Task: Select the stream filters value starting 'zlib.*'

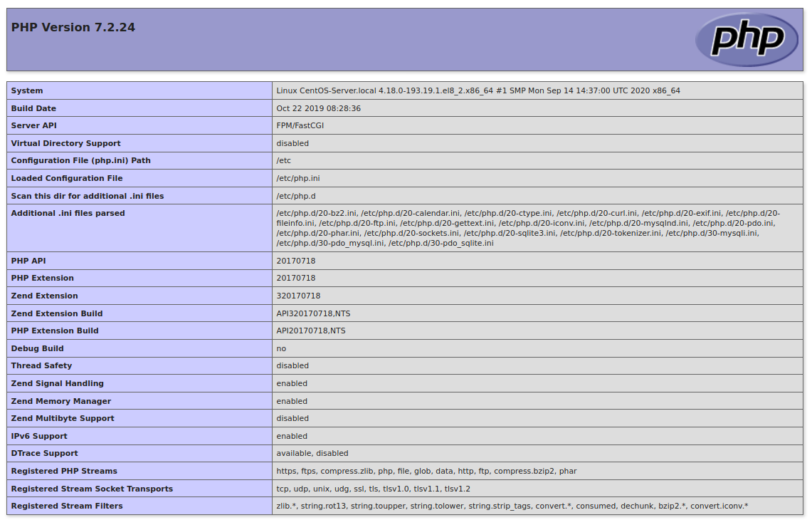Action: click(x=512, y=506)
